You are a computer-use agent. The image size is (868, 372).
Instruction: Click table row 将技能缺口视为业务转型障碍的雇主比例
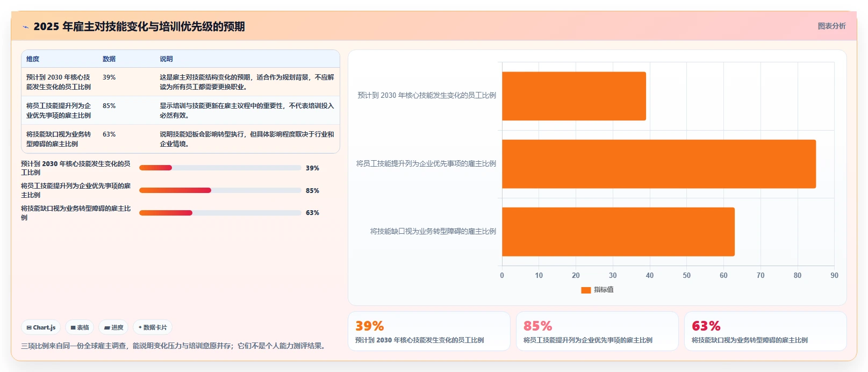[x=181, y=139]
